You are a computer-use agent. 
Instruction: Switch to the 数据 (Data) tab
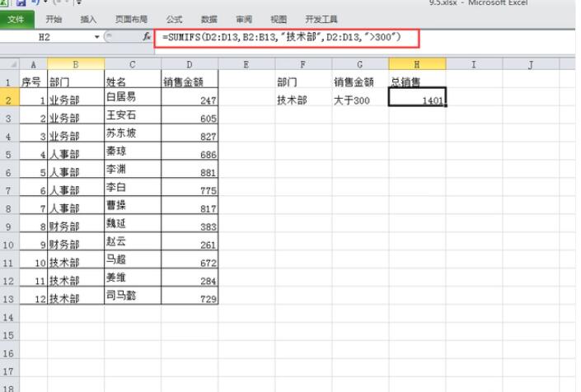tap(209, 19)
